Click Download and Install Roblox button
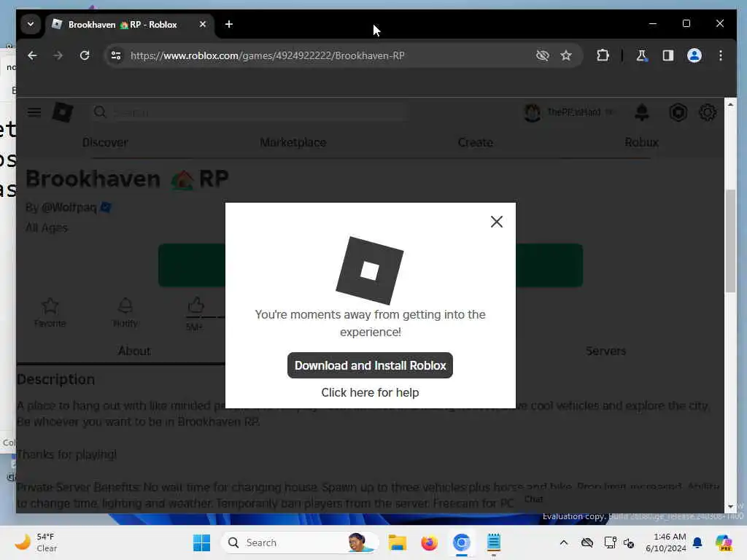This screenshot has width=747, height=560. pos(370,365)
